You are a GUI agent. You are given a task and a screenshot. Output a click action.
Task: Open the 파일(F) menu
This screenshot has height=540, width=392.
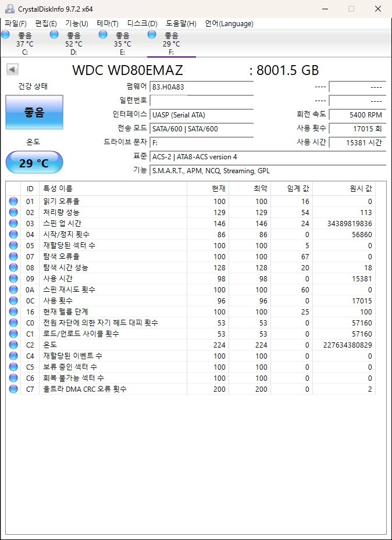coord(16,24)
